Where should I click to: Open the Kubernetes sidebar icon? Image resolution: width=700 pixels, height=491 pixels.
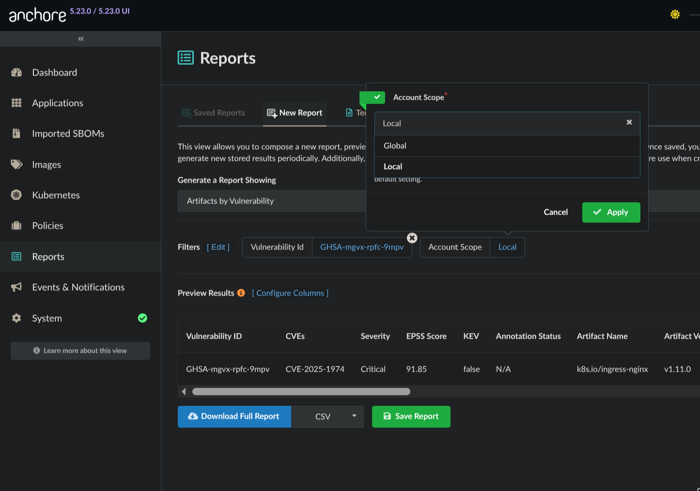[16, 195]
